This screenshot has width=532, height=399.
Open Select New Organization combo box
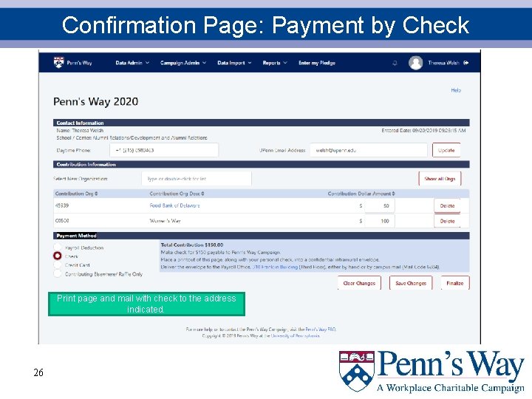click(197, 179)
